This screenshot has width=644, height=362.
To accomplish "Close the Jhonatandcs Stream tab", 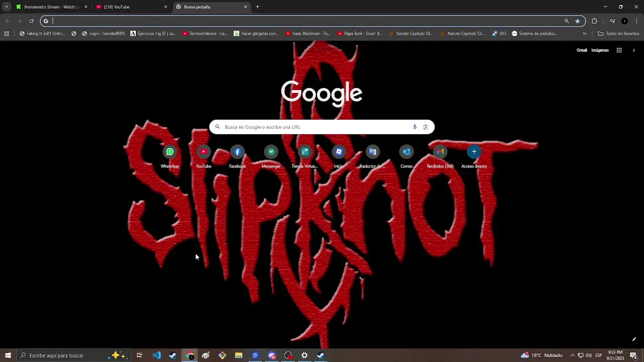I will (x=86, y=7).
